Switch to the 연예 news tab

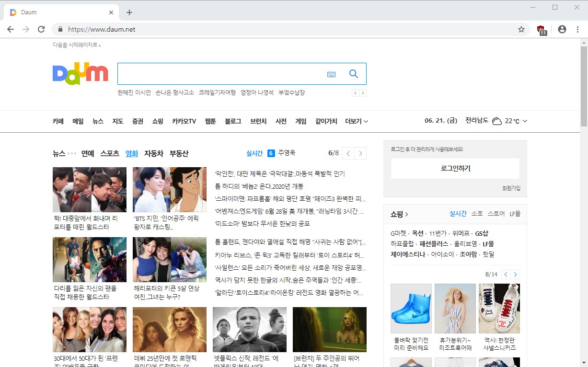(x=88, y=153)
